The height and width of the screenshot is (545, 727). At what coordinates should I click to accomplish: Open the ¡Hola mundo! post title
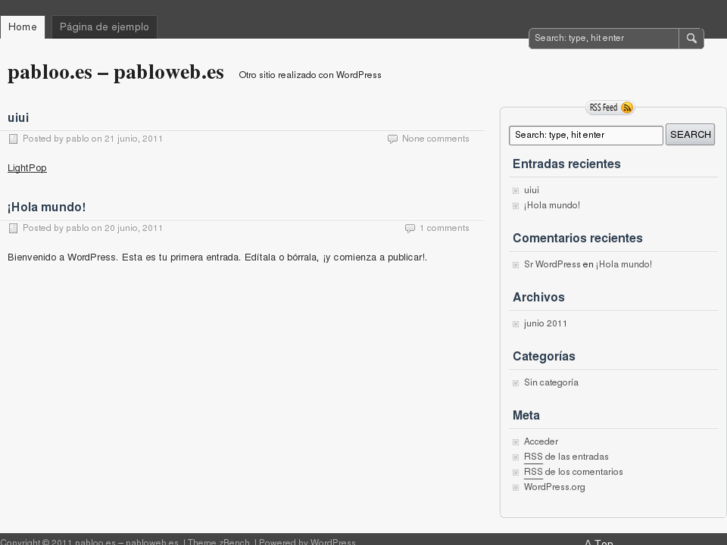46,207
